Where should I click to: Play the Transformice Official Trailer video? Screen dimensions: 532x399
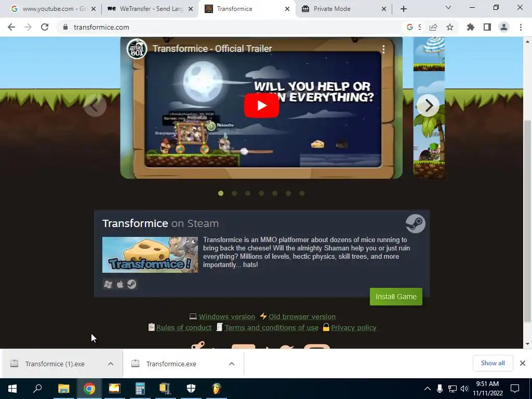click(x=261, y=105)
